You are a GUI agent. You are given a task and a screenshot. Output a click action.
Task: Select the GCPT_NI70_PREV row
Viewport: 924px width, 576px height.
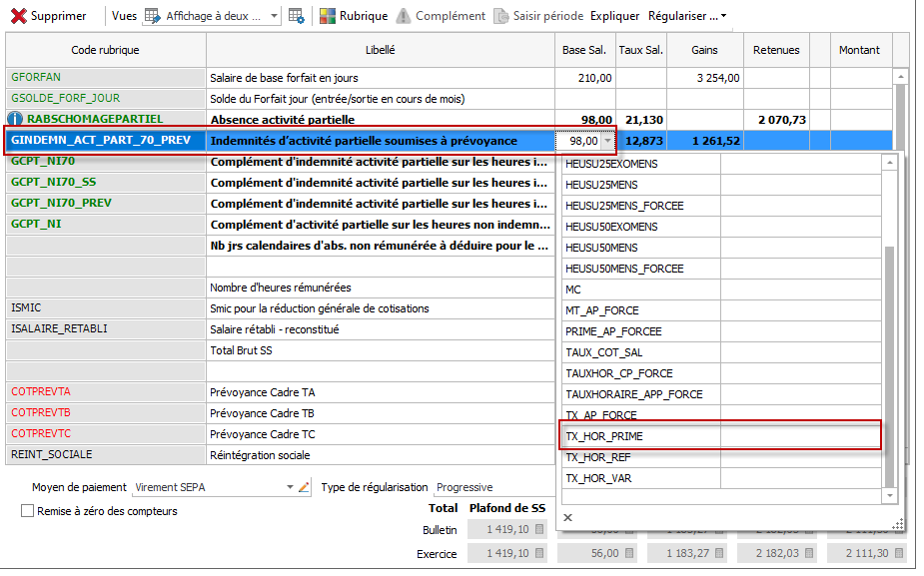click(x=280, y=204)
